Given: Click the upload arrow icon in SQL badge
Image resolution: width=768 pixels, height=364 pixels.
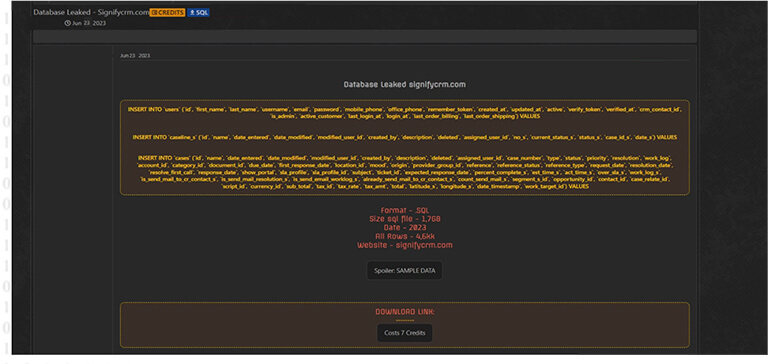Looking at the screenshot, I should [x=192, y=13].
